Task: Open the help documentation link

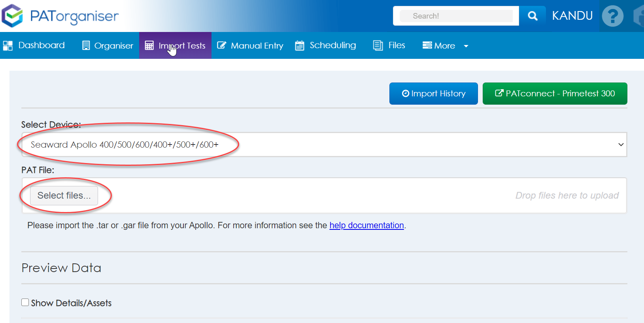Action: coord(366,225)
